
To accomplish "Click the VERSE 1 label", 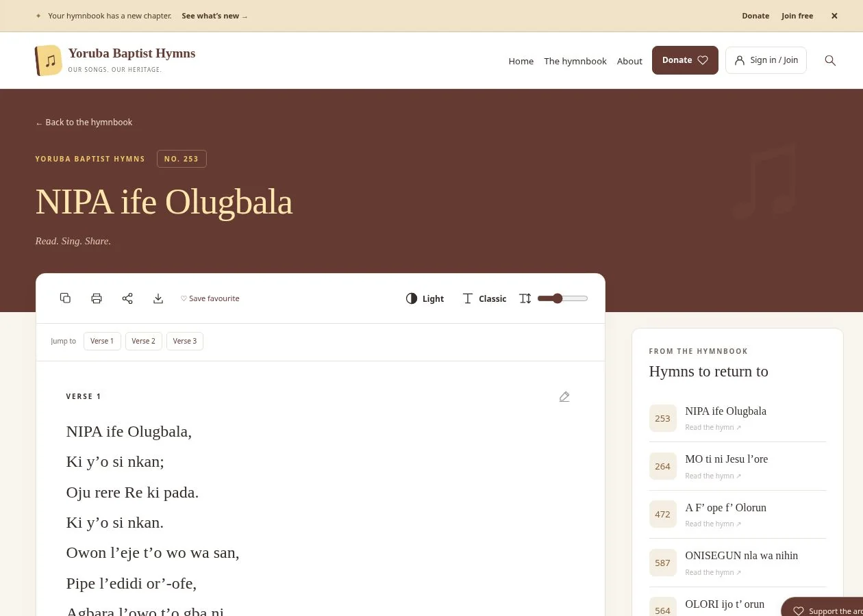I will pos(84,397).
